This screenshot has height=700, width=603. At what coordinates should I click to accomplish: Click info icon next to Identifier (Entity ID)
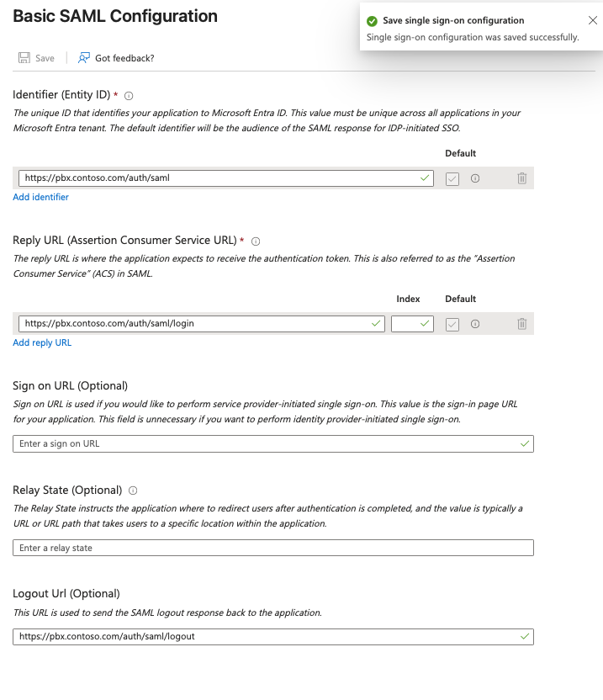click(129, 96)
